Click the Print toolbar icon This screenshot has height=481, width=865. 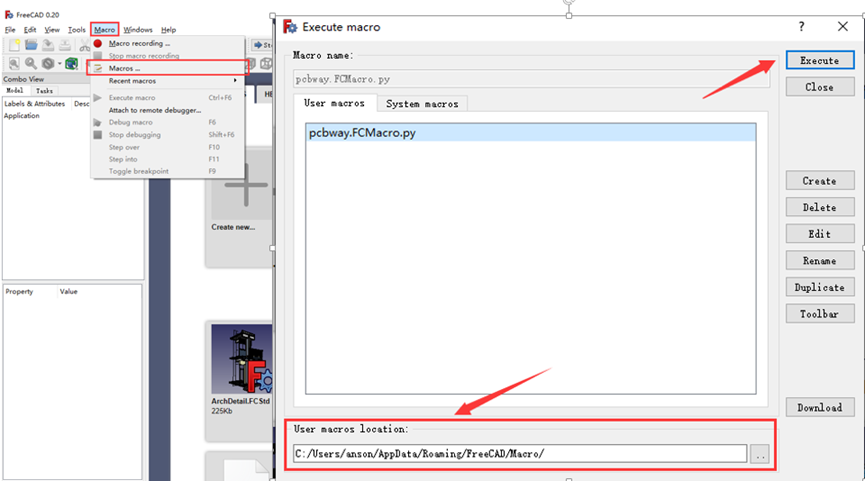click(x=65, y=45)
